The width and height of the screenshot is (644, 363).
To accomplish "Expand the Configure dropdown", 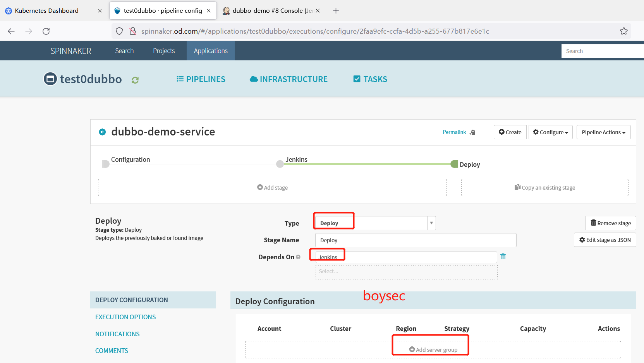I will click(x=550, y=132).
